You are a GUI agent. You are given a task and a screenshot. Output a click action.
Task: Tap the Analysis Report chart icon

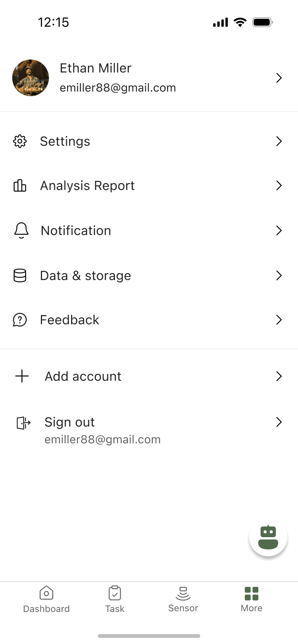tap(20, 185)
